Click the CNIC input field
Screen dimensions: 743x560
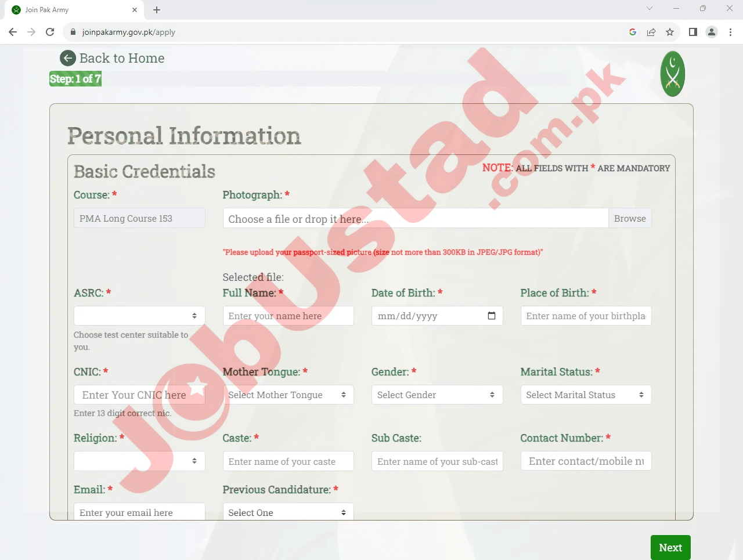pyautogui.click(x=139, y=395)
